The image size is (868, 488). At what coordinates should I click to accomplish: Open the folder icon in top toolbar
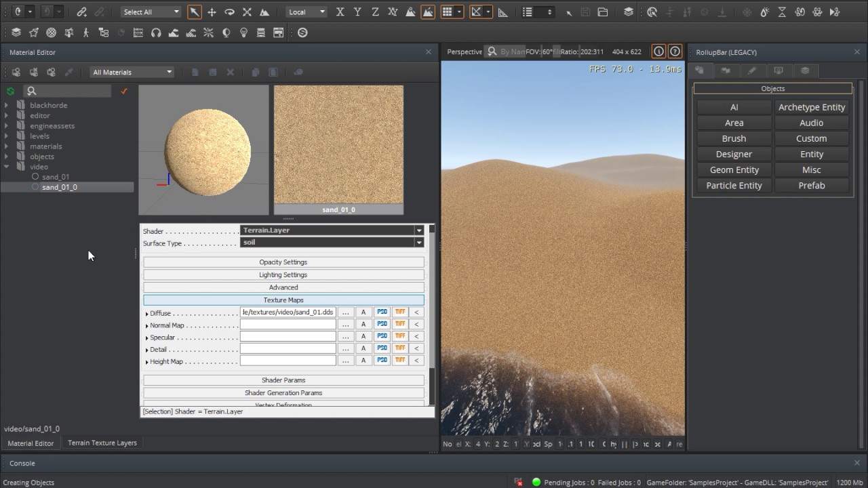pyautogui.click(x=602, y=12)
